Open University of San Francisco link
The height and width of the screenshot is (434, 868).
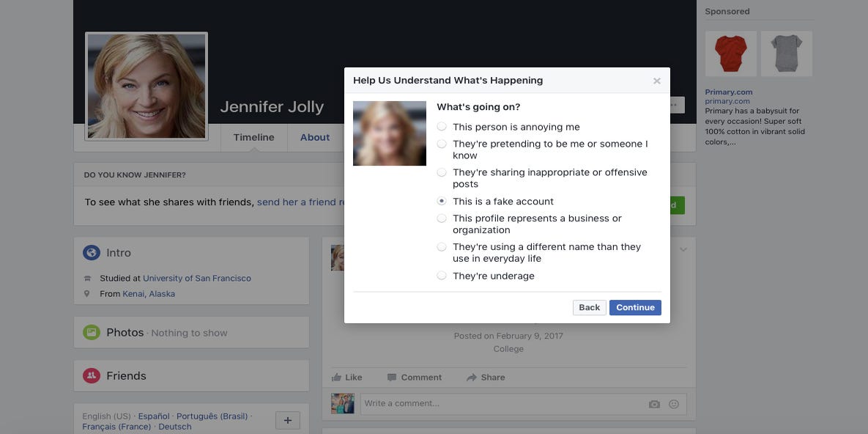(196, 279)
